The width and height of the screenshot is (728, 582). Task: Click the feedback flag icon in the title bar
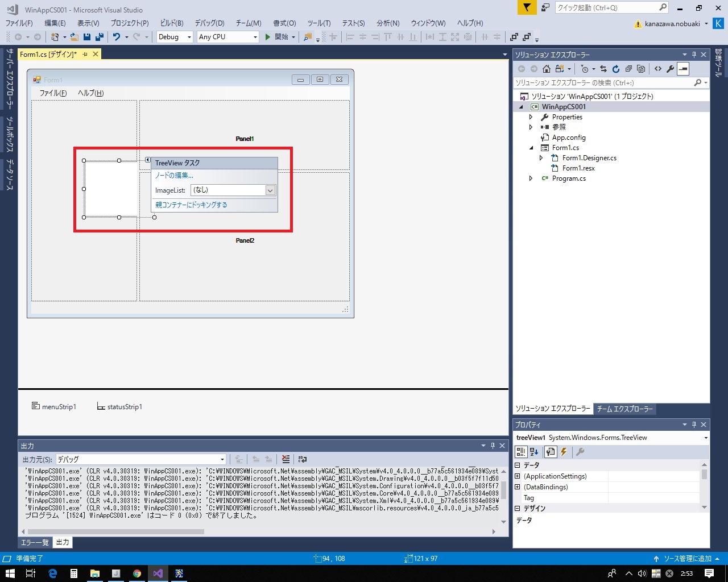[x=527, y=7]
